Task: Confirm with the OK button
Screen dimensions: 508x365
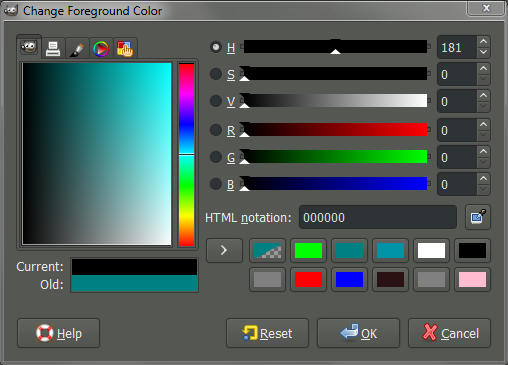Action: [358, 333]
